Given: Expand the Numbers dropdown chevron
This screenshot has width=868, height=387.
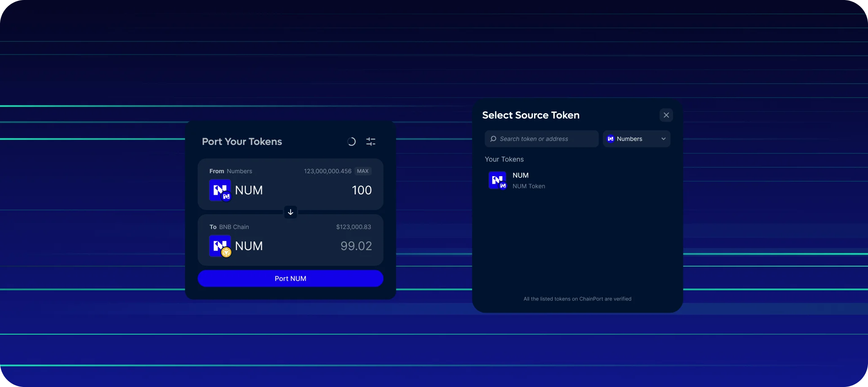Looking at the screenshot, I should (663, 139).
